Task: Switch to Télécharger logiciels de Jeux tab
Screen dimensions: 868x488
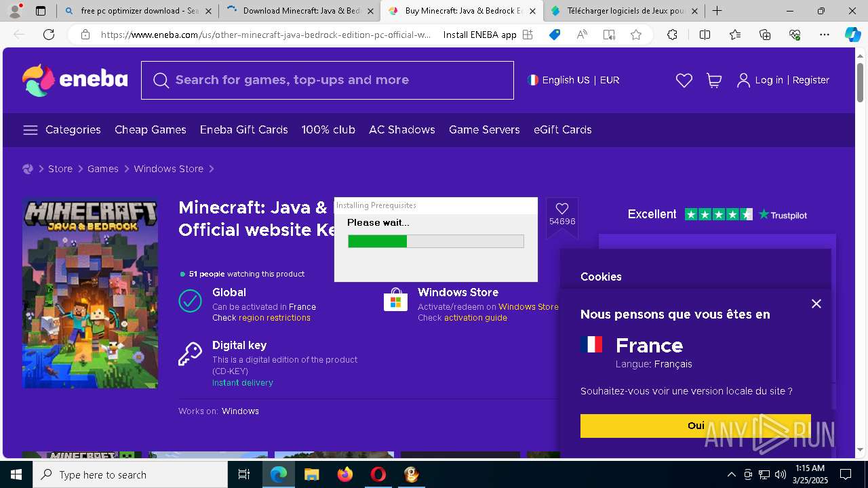Action: 624,11
